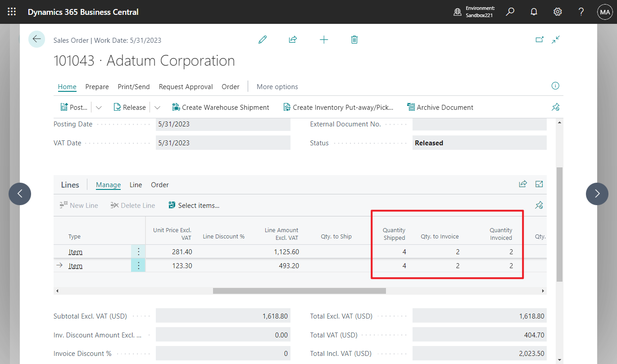
Task: Open the Business Central app launcher
Action: click(11, 11)
